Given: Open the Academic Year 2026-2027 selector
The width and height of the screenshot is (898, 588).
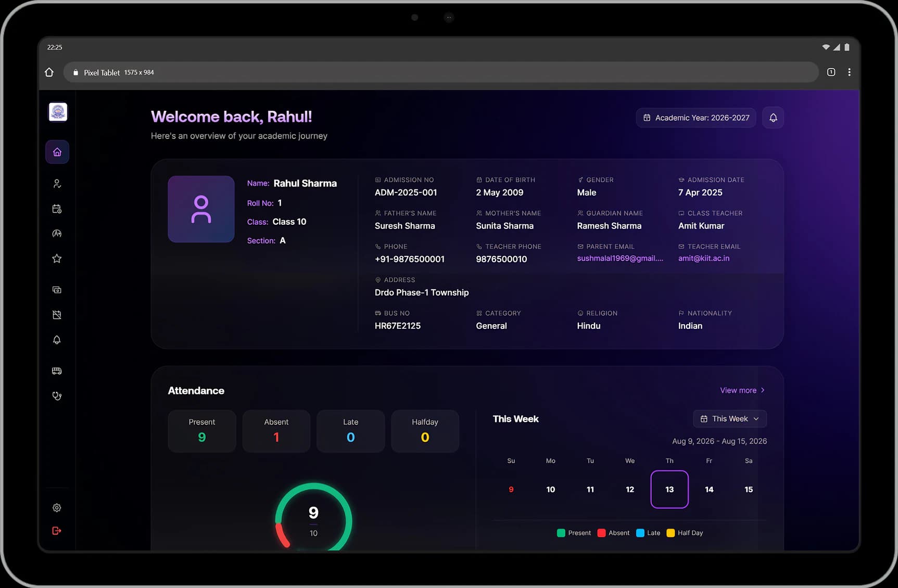Looking at the screenshot, I should (696, 118).
